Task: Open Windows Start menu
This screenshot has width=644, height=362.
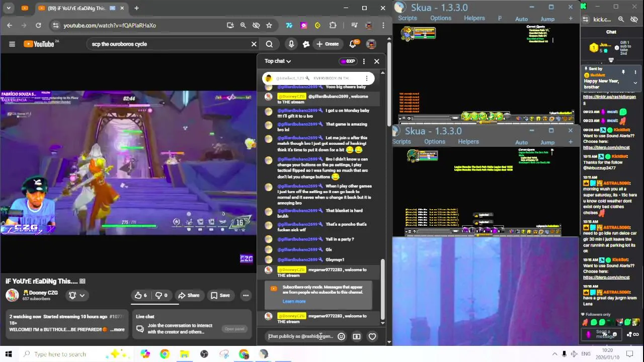Action: pyautogui.click(x=8, y=354)
